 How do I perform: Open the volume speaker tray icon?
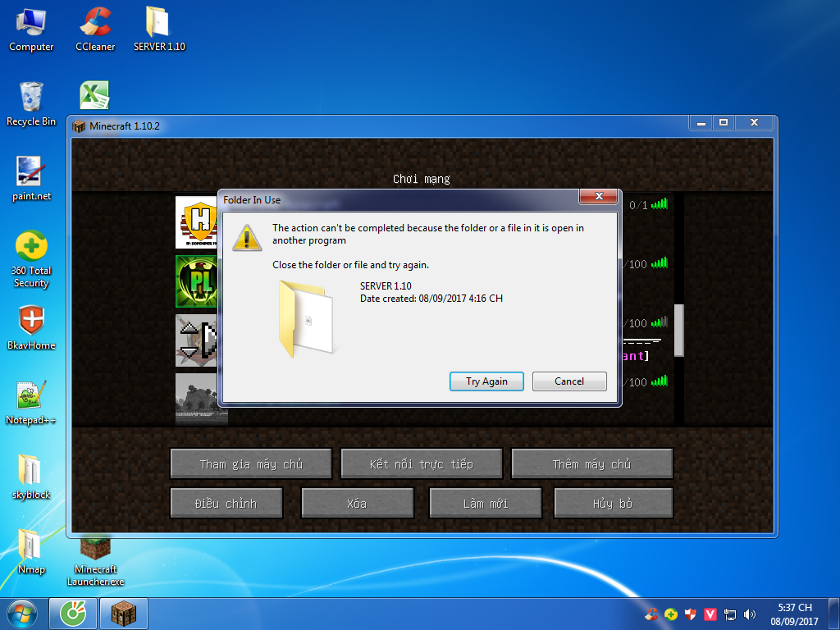coord(750,614)
